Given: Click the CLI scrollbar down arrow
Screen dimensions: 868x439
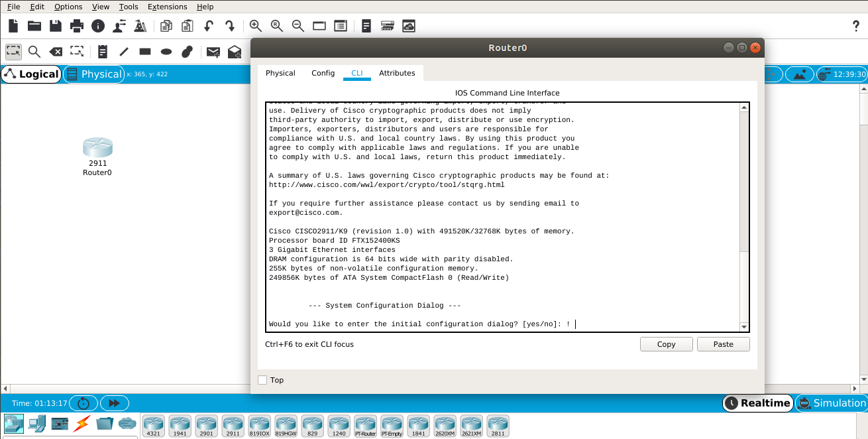Looking at the screenshot, I should [744, 326].
